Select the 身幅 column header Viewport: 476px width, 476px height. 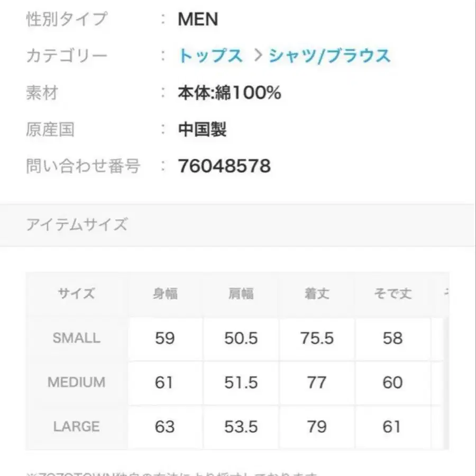pos(164,294)
